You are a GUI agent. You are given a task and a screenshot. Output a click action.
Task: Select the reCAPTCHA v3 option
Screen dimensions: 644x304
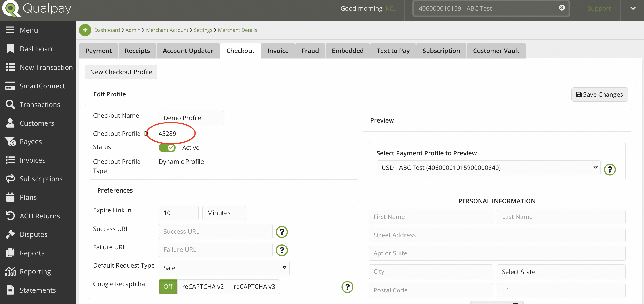[x=254, y=286]
